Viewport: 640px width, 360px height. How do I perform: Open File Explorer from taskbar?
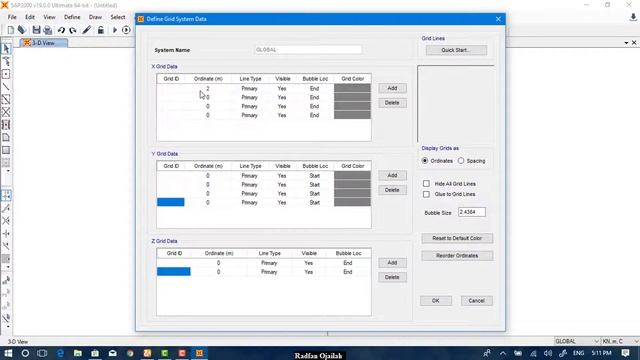[x=78, y=353]
